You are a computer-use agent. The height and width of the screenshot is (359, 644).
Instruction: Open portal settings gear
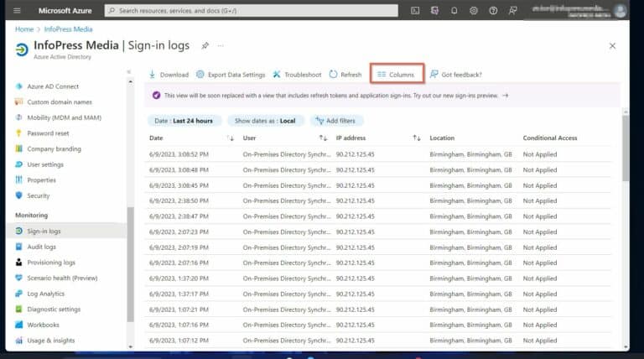474,11
